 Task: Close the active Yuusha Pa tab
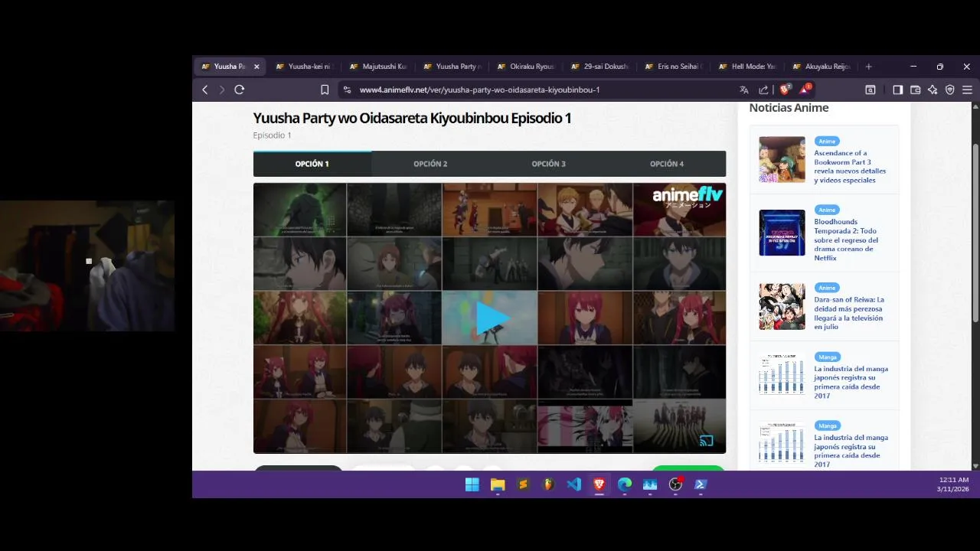(x=256, y=67)
